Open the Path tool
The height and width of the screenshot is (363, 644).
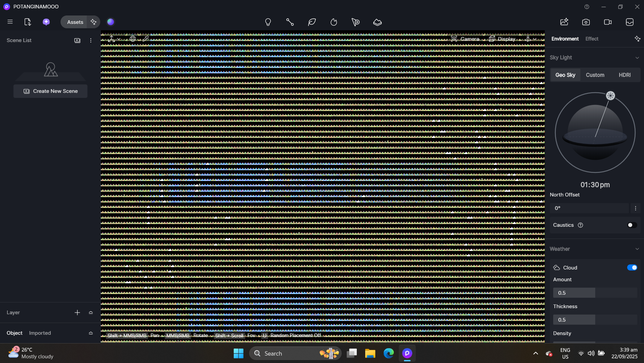coord(290,22)
